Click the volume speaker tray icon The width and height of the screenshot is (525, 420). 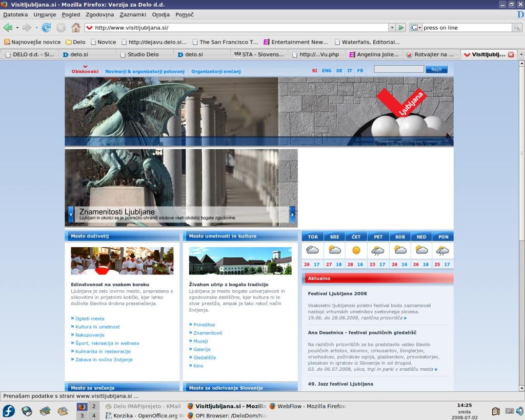(x=520, y=411)
